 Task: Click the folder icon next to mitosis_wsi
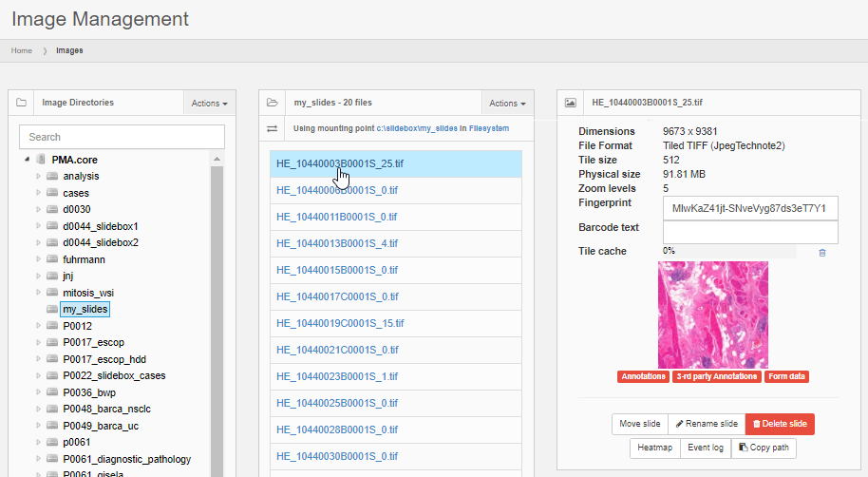[x=52, y=293]
